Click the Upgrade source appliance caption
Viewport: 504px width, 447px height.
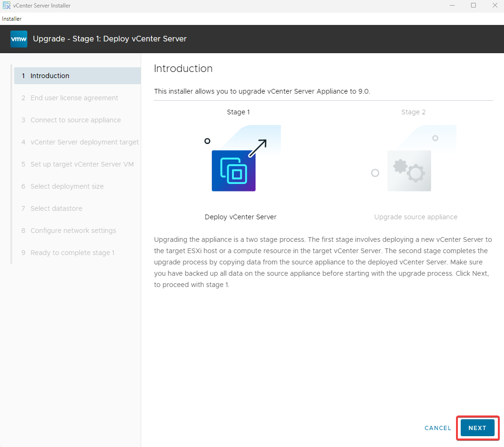(x=416, y=217)
